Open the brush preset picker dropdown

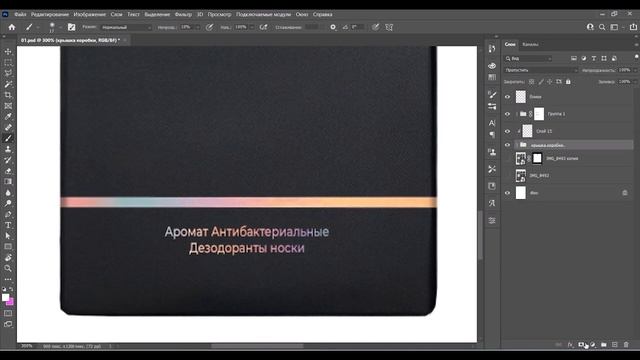(x=60, y=27)
